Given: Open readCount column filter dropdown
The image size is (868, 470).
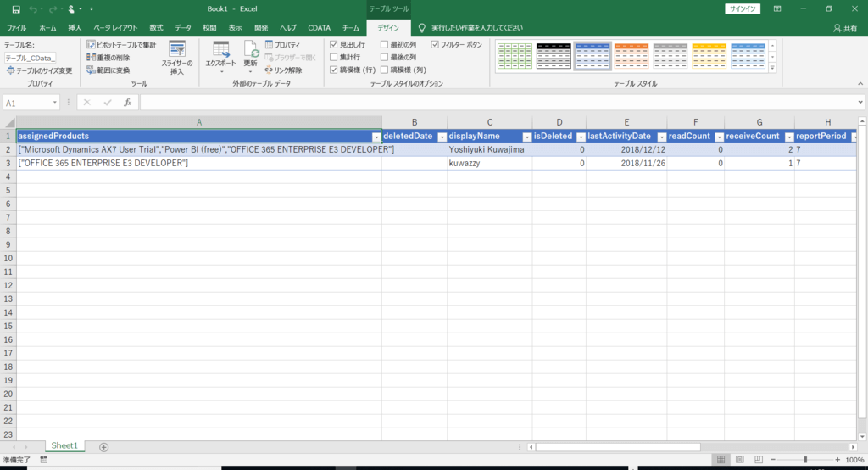Looking at the screenshot, I should point(719,137).
